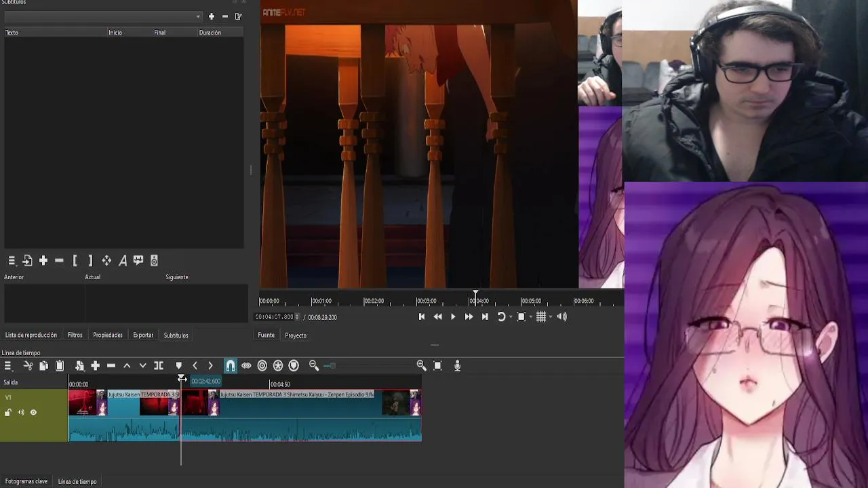Click the timeline ruler at 00:04:50
The height and width of the screenshot is (488, 868).
pos(280,384)
